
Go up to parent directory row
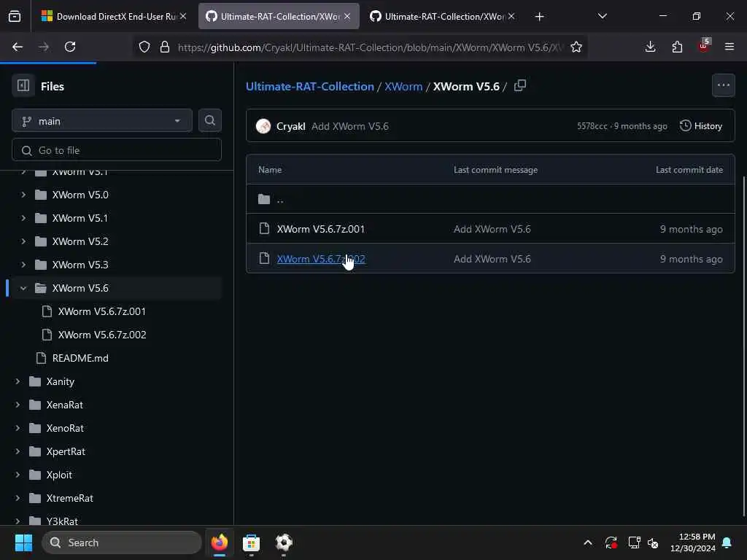coord(490,199)
